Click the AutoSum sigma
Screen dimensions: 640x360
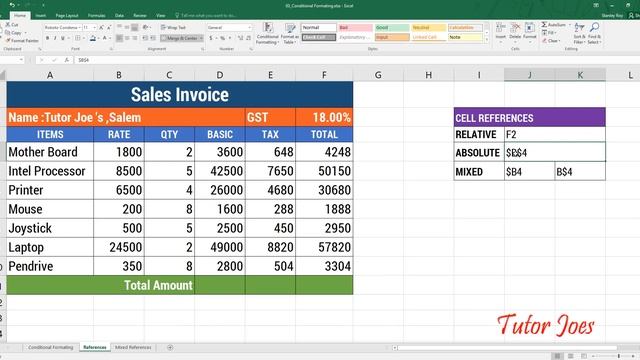[x=544, y=25]
